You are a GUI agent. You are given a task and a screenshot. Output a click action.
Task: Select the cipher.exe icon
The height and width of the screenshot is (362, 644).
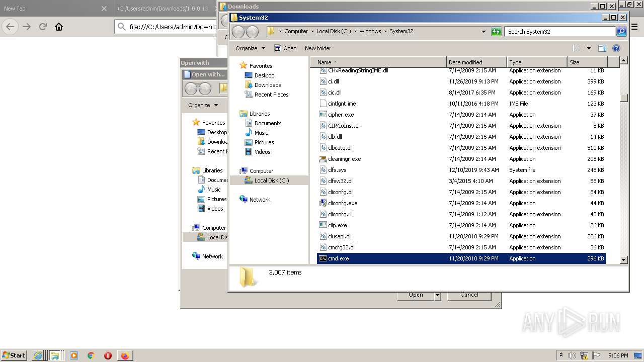pos(323,115)
